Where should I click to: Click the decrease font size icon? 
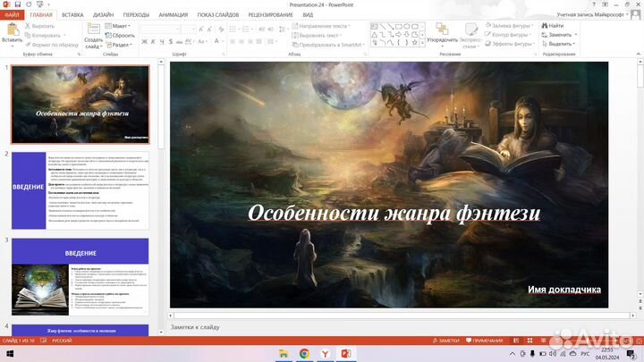point(209,29)
